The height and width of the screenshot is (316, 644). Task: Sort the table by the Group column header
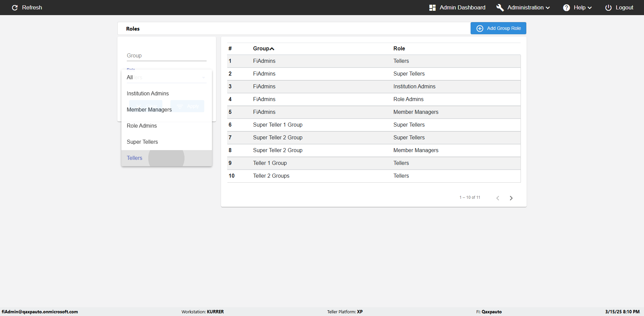click(264, 49)
